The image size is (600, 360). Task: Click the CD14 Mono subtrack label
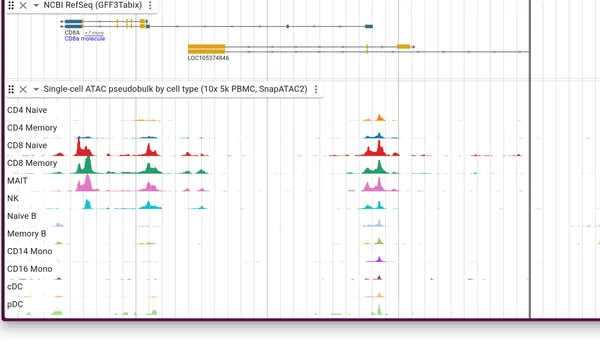[30, 251]
